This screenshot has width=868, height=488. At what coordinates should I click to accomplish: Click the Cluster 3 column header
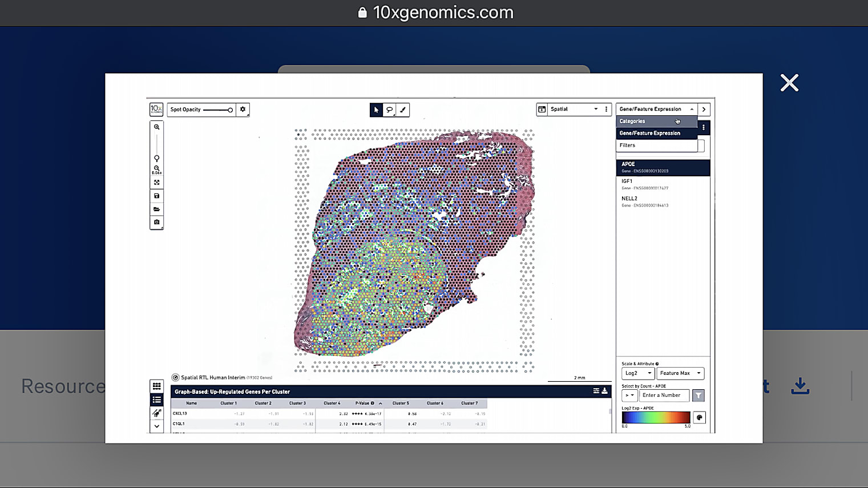(x=297, y=404)
